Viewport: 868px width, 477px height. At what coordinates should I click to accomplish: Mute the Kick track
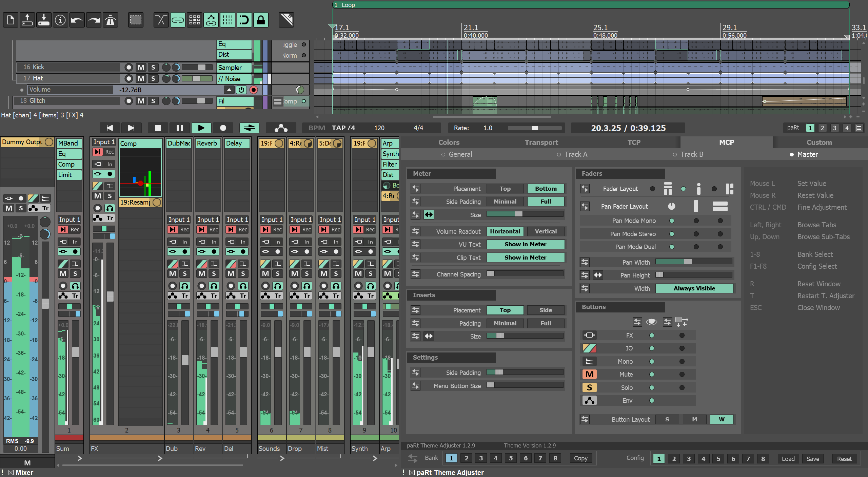[x=141, y=67]
